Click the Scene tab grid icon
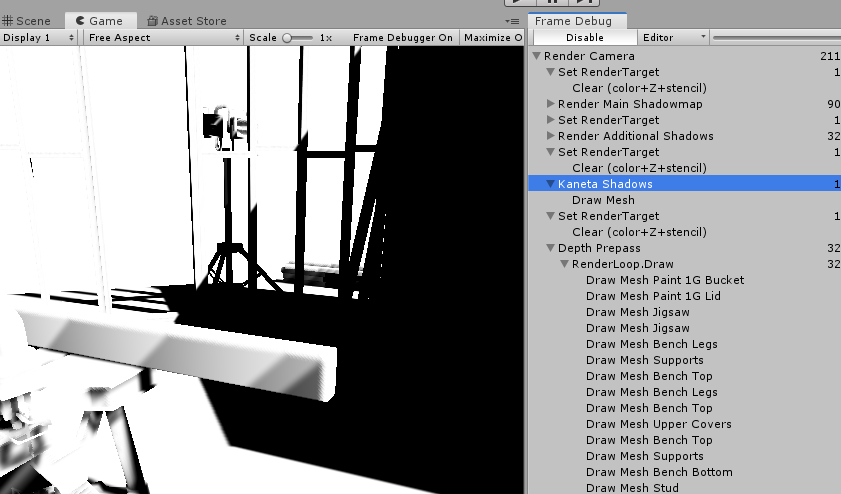 [8, 21]
